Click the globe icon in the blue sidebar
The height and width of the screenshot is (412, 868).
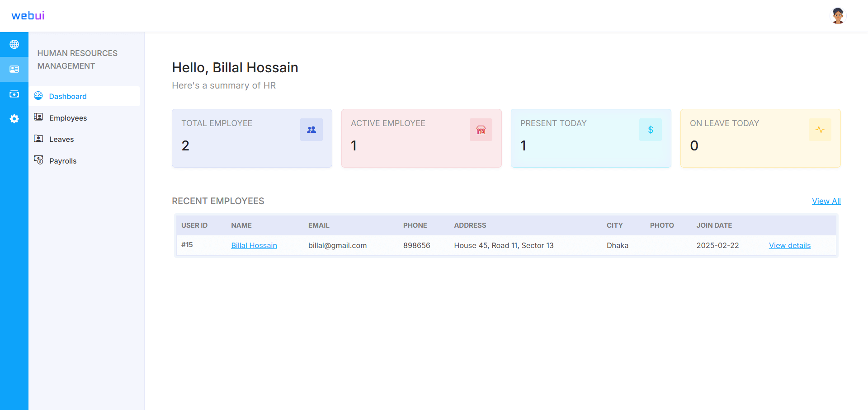coord(14,44)
